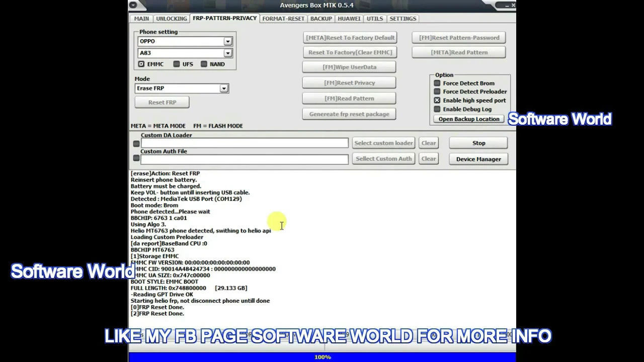Click log line 'Boot mode: Brom'
This screenshot has width=644, height=362.
(154, 205)
